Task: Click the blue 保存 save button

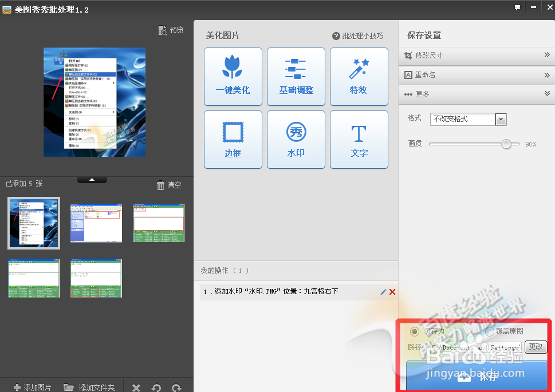Action: tap(477, 375)
